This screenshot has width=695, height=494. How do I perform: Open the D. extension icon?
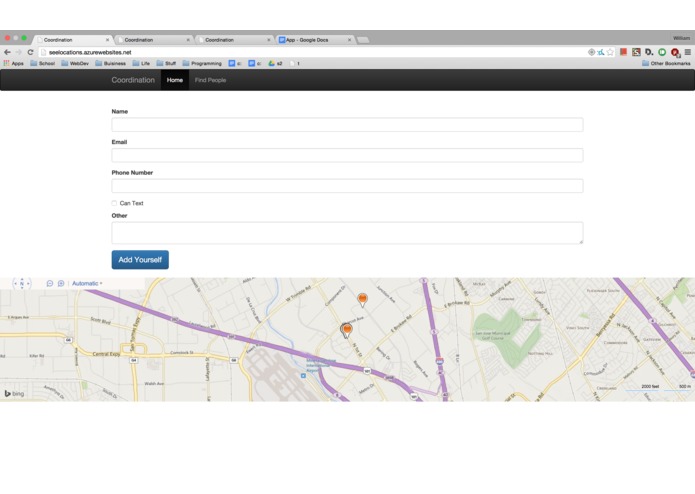[649, 52]
